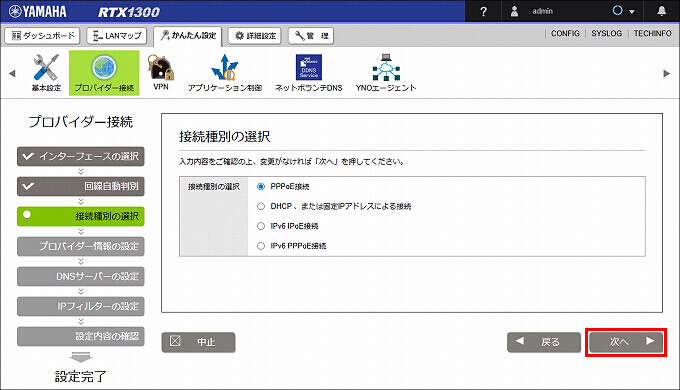This screenshot has width=680, height=390.
Task: Click the blue status circle icon
Action: tap(618, 10)
